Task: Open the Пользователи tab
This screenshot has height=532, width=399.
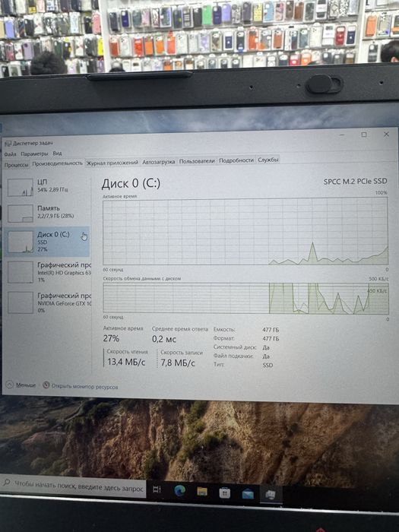Action: [x=197, y=161]
